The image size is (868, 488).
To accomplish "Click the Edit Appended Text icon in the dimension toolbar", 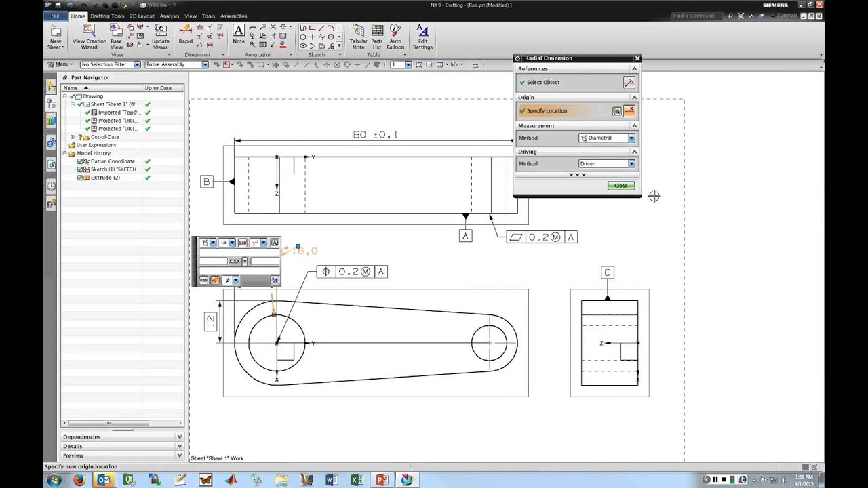I will tap(275, 243).
